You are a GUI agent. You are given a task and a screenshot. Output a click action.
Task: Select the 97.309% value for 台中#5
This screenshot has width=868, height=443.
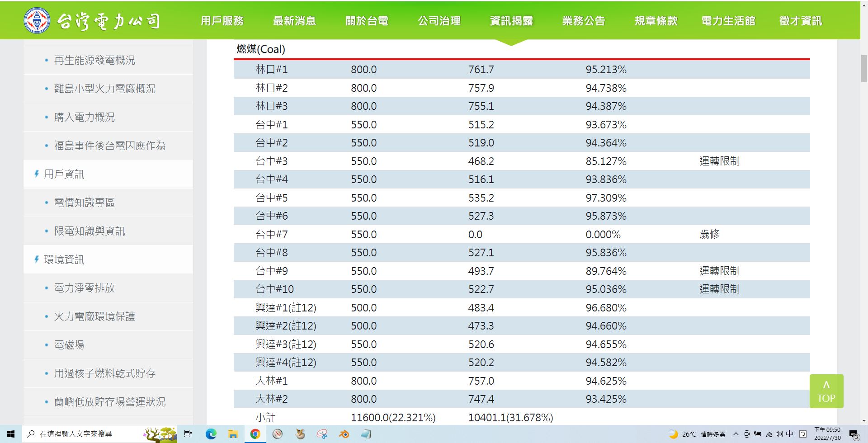point(606,198)
